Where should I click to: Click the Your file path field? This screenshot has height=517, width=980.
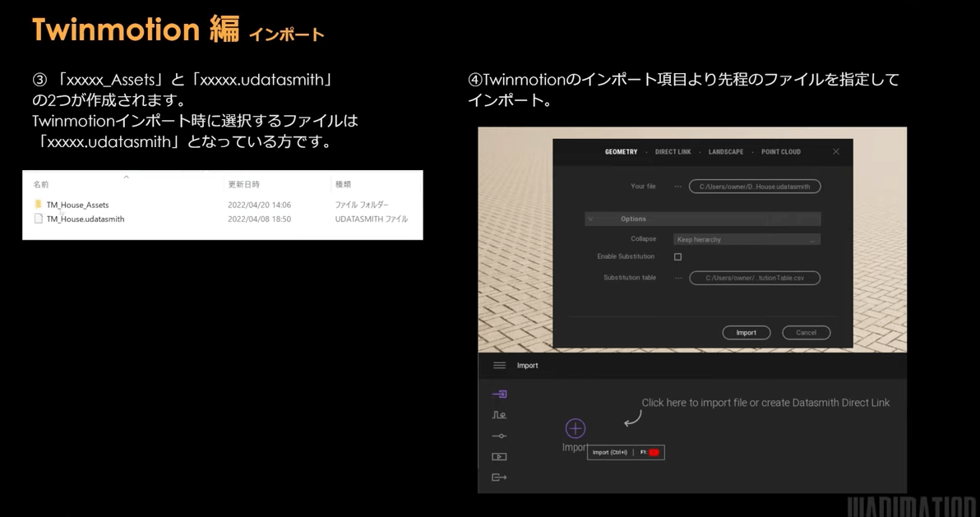(x=755, y=187)
